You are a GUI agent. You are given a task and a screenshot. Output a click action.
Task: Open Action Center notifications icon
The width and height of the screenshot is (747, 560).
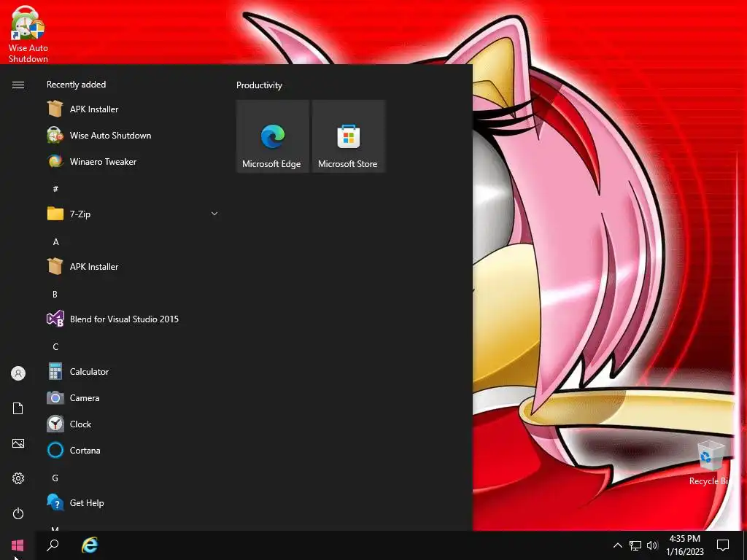click(x=723, y=545)
